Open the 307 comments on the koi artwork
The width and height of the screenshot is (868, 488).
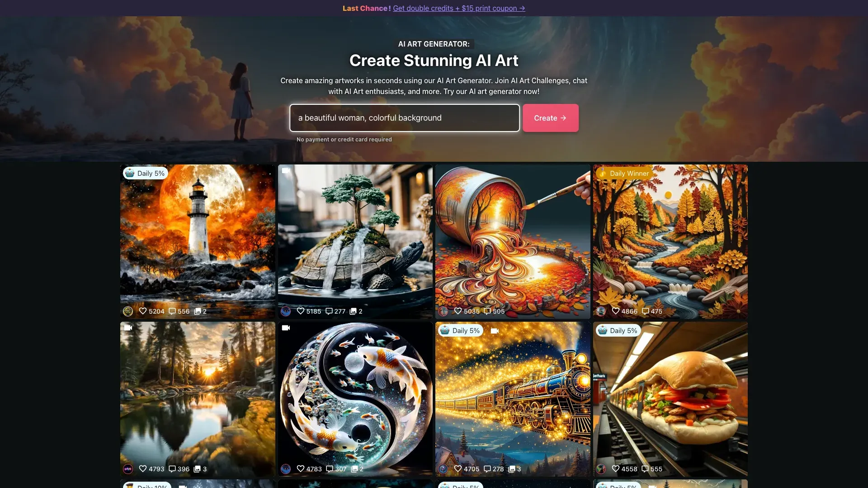pyautogui.click(x=330, y=469)
